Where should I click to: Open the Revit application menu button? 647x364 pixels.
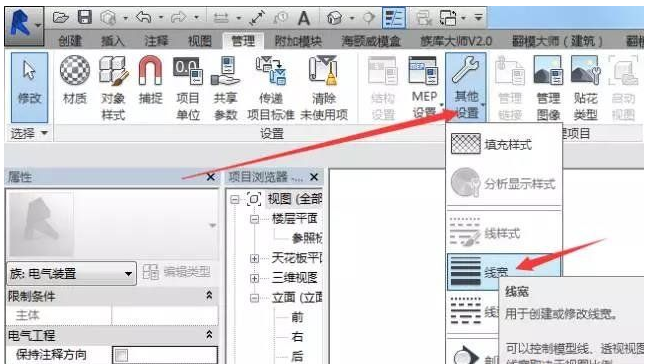(x=24, y=26)
